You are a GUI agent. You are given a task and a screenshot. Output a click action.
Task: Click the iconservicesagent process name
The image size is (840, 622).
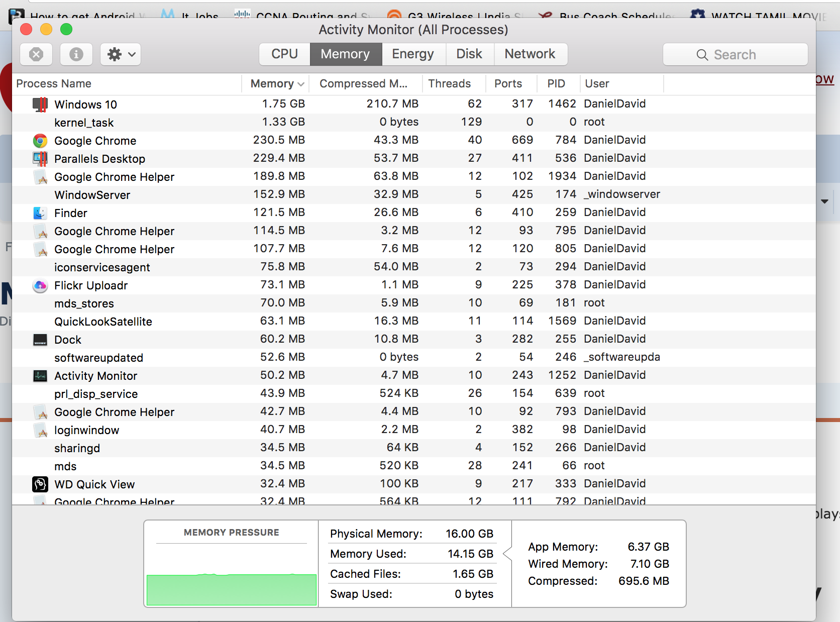tap(102, 267)
